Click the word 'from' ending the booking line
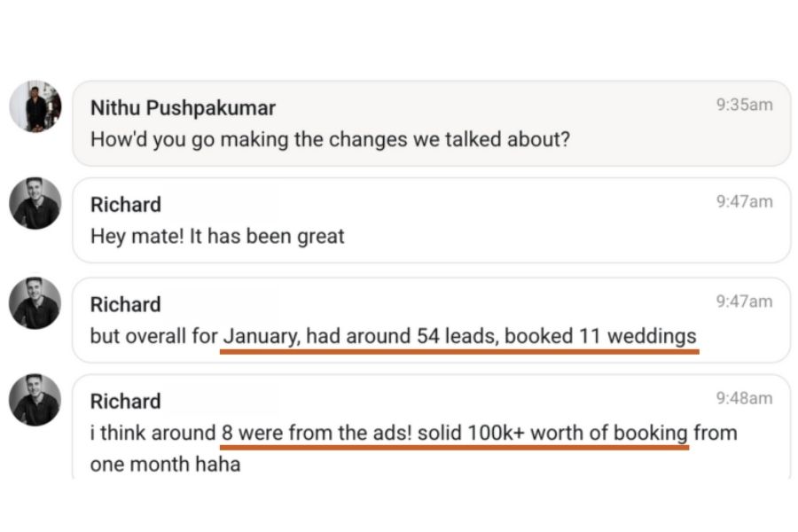Viewport: 798px width, 532px height. point(716,434)
